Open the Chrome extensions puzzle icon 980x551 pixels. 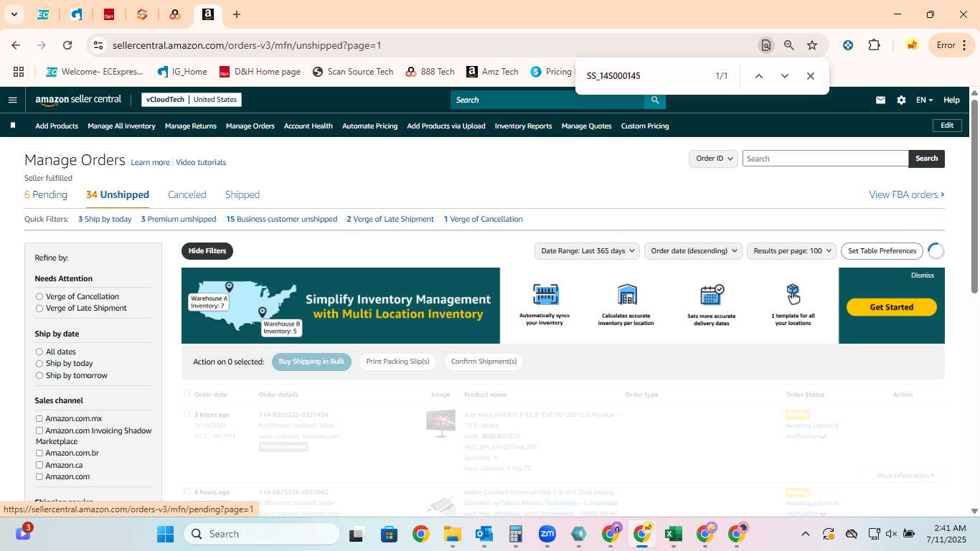[x=874, y=45]
